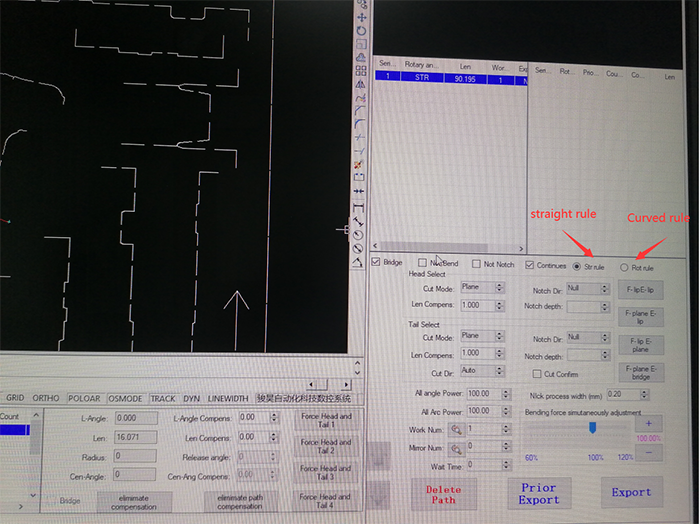Image resolution: width=700 pixels, height=524 pixels.
Task: Select the Str rule radio button
Action: 577,266
